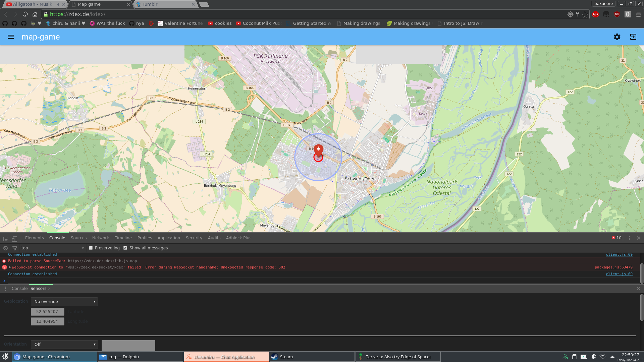This screenshot has width=644, height=362.
Task: Open 'cookies' bookmark
Action: click(220, 23)
